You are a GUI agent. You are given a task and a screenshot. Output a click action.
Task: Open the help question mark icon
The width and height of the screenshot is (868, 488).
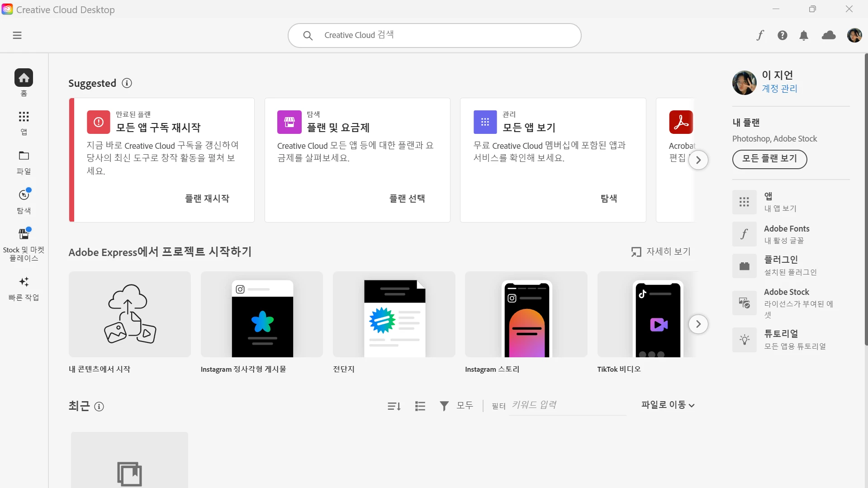click(783, 35)
